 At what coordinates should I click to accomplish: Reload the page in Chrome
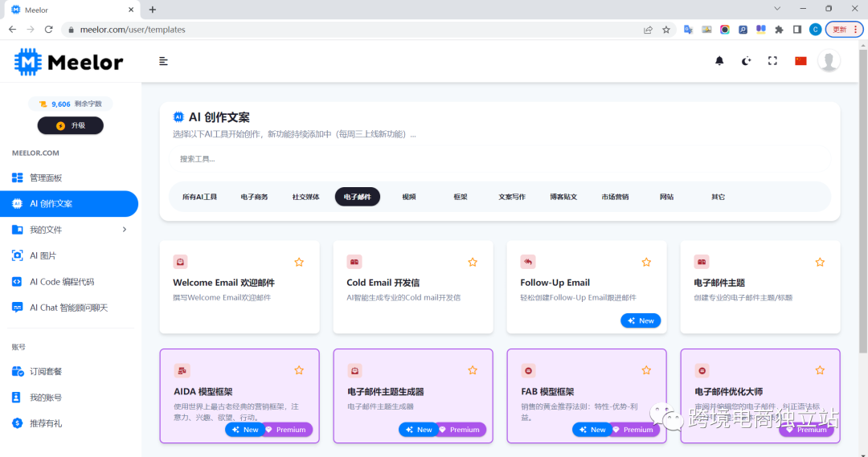pyautogui.click(x=49, y=30)
